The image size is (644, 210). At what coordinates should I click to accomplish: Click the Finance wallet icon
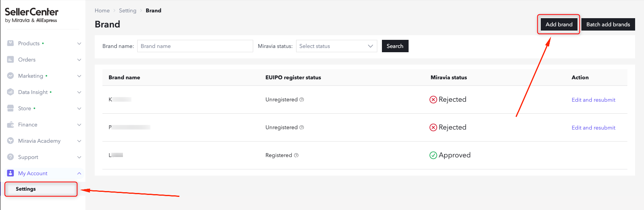point(10,125)
